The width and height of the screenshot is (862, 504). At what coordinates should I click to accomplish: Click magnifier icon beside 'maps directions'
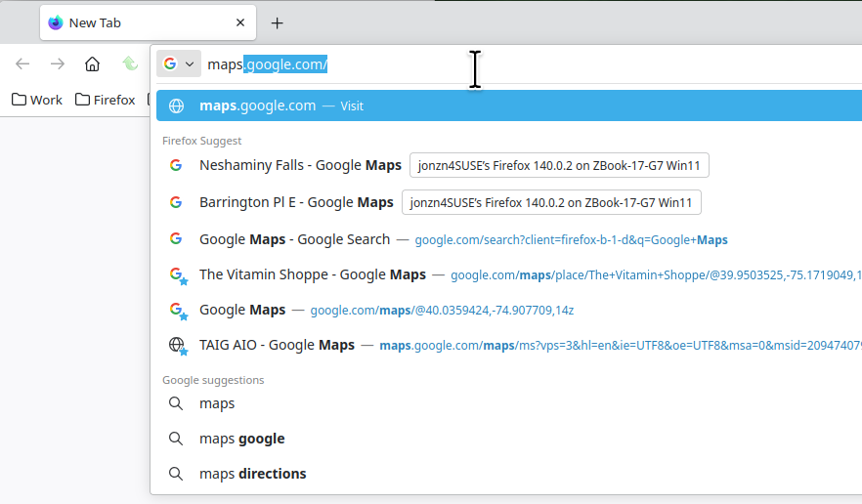tap(176, 474)
